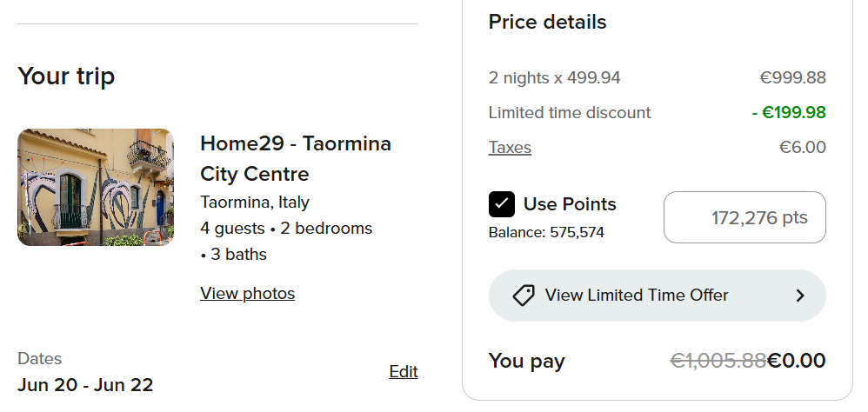The height and width of the screenshot is (412, 868).
Task: Click the points Balance: 575,574 text
Action: click(x=546, y=233)
